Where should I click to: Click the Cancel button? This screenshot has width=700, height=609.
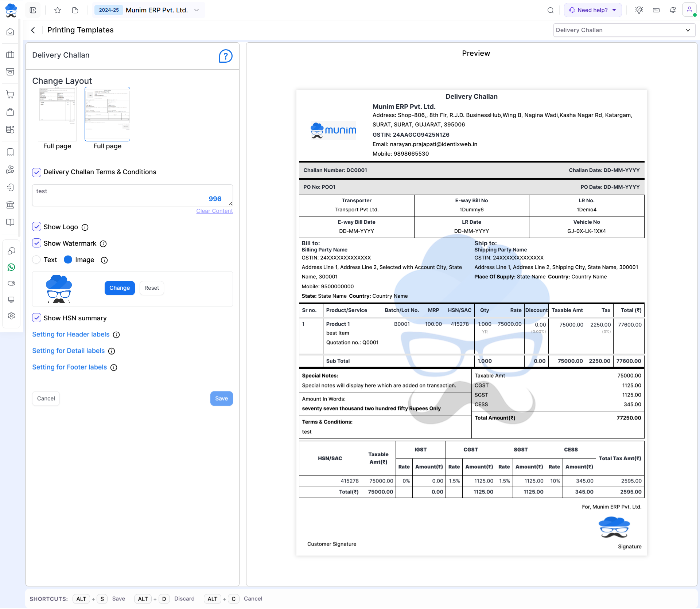point(46,399)
